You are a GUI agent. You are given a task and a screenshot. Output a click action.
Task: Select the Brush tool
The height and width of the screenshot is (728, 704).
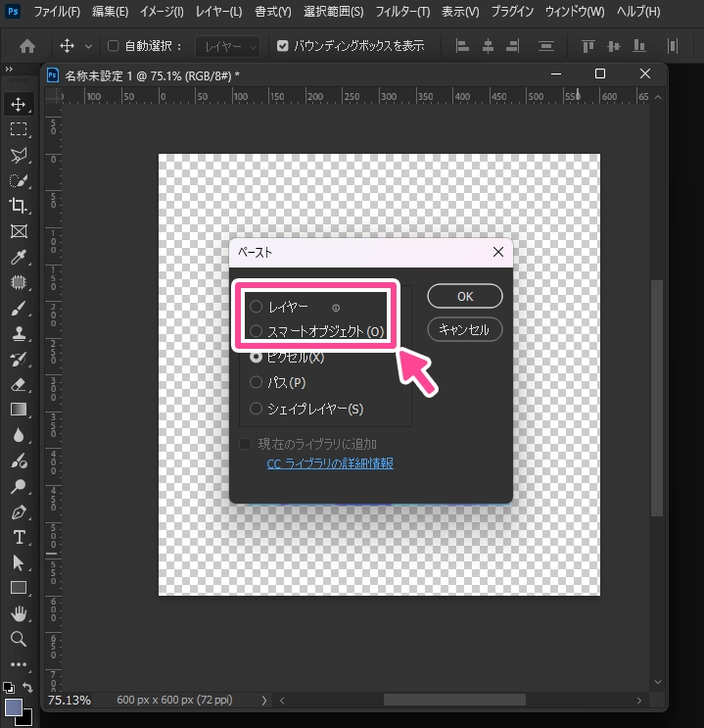coord(18,309)
